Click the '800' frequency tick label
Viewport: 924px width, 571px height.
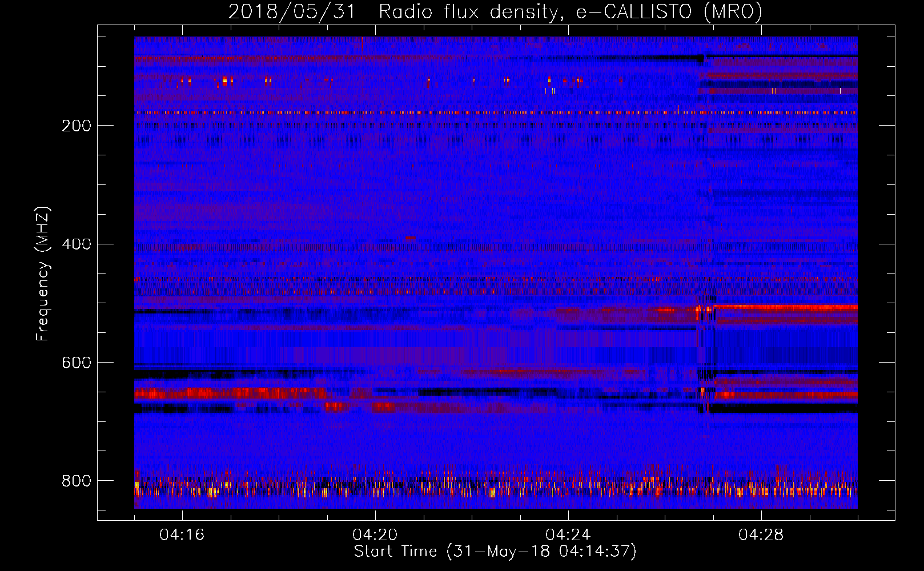[x=77, y=481]
